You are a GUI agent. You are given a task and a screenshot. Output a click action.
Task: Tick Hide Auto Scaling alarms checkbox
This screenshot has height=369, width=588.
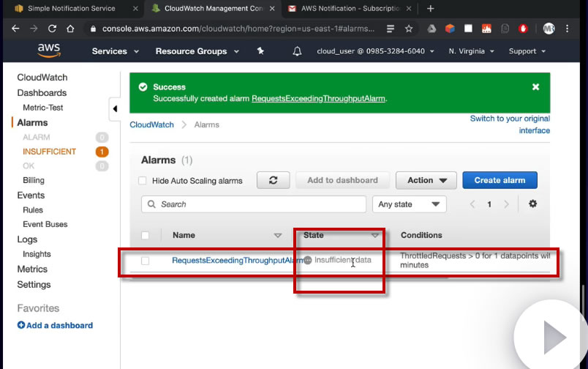tap(143, 181)
